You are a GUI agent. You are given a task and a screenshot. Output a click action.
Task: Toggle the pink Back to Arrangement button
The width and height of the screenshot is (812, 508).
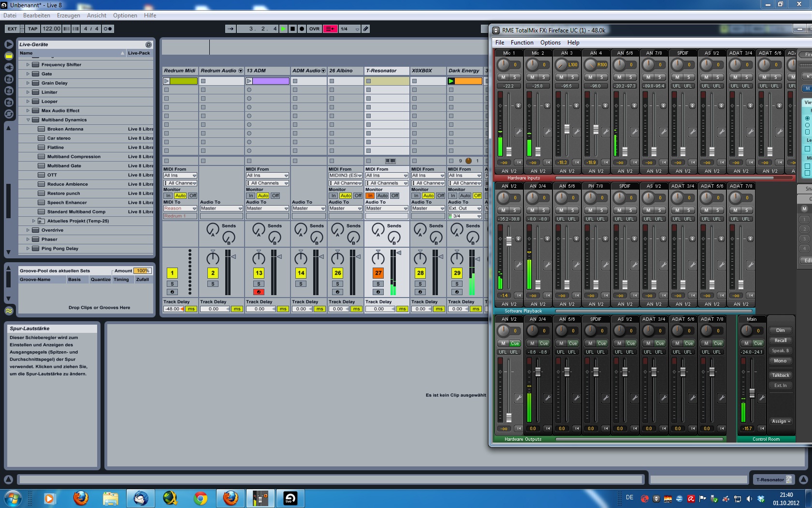[x=331, y=29]
